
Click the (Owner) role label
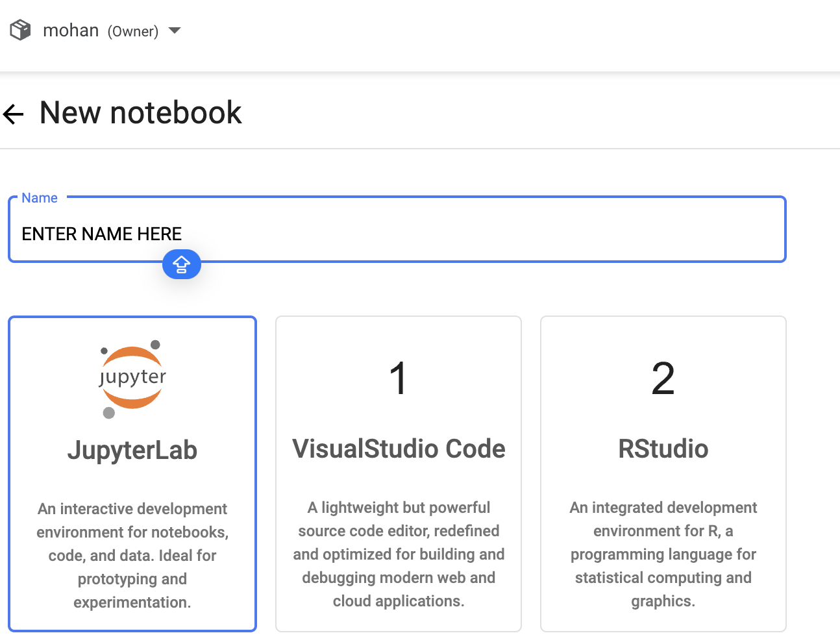click(x=133, y=31)
